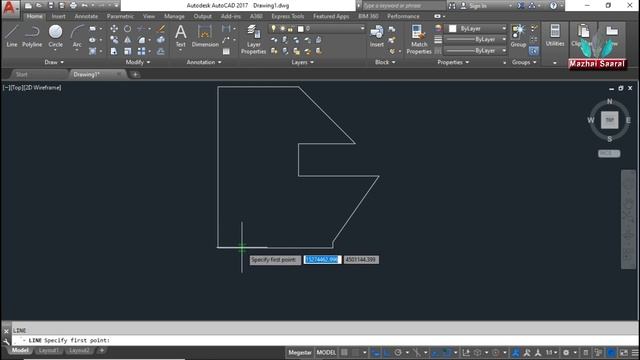Select the Polyline tool
640x360 pixels.
pos(32,36)
